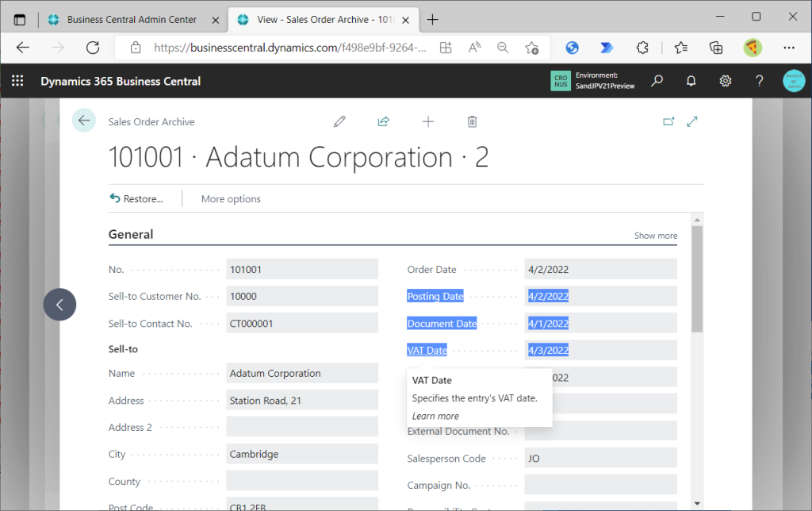Add this page to favorites star icon
This screenshot has height=511, width=812.
[532, 48]
